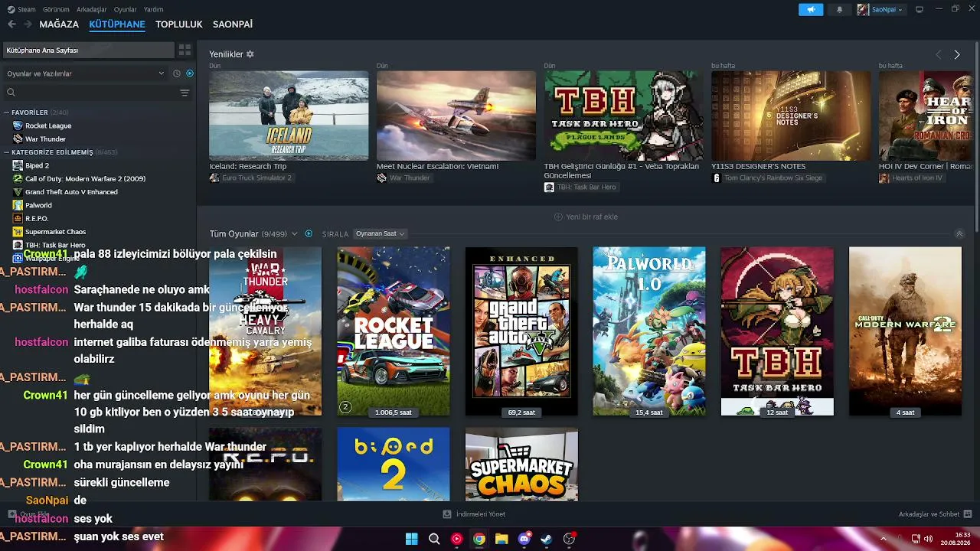The width and height of the screenshot is (980, 551).
Task: Collapse the KATEGORİZE EDİLMEMİŞ category
Action: click(7, 152)
